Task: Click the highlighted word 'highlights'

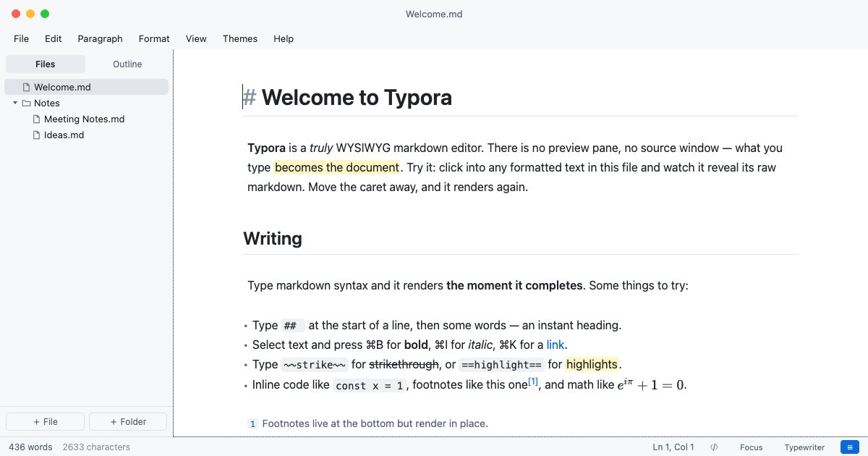Action: pyautogui.click(x=592, y=364)
